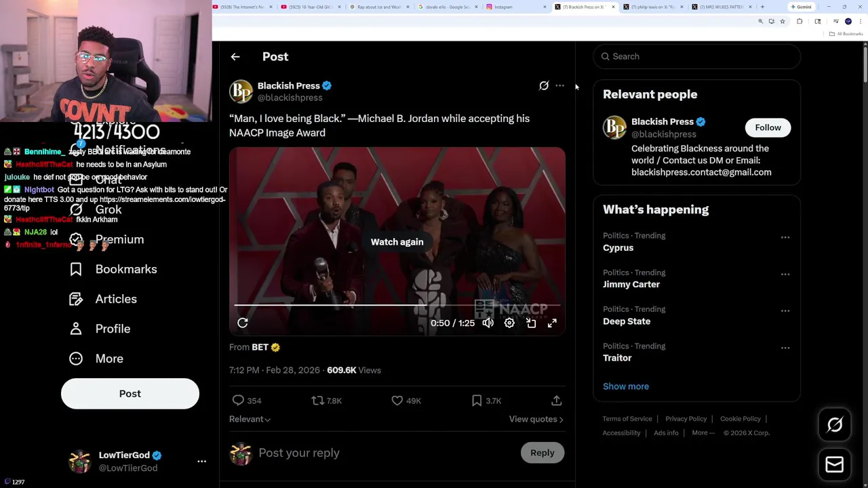
Task: Open Accessibility footer link
Action: [x=621, y=433]
